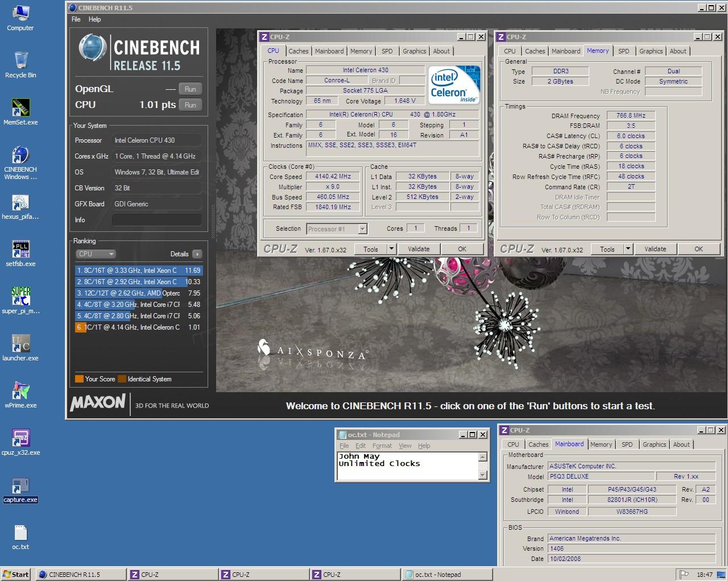
Task: Open File menu in CINEBENCH
Action: [76, 19]
